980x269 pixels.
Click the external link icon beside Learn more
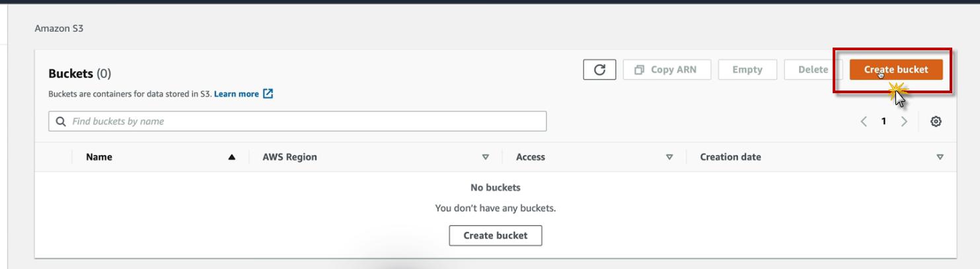point(268,94)
